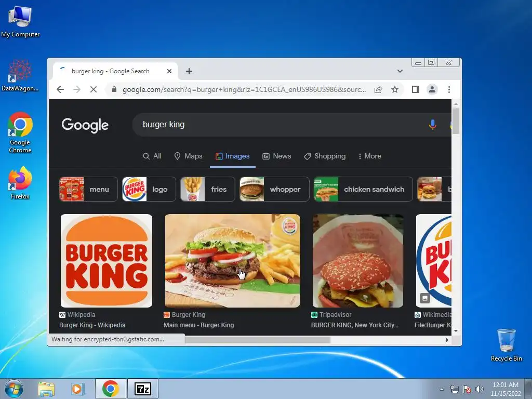This screenshot has width=532, height=399.
Task: Open the Chrome profile avatar button
Action: click(x=432, y=89)
